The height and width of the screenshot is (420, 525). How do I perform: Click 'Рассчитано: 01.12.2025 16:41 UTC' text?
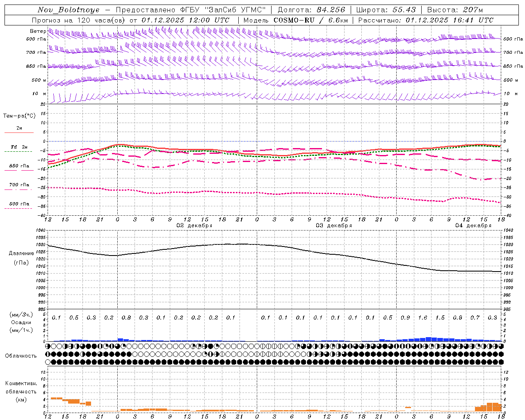click(426, 20)
